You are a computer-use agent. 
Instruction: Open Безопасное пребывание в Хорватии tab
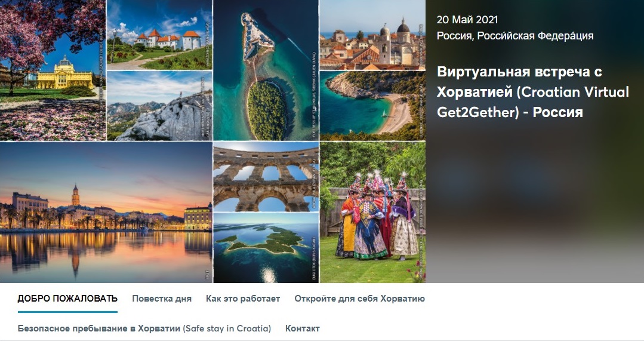click(x=144, y=328)
